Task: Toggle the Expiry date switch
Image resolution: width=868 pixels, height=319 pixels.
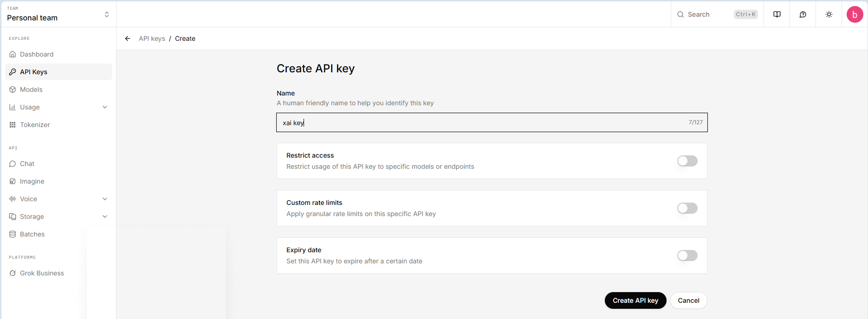Action: coord(687,255)
